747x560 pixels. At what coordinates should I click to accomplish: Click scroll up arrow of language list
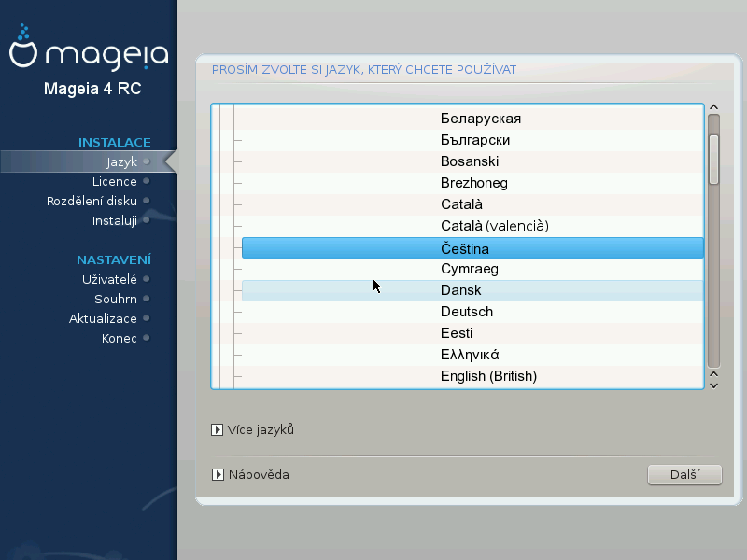pyautogui.click(x=713, y=108)
